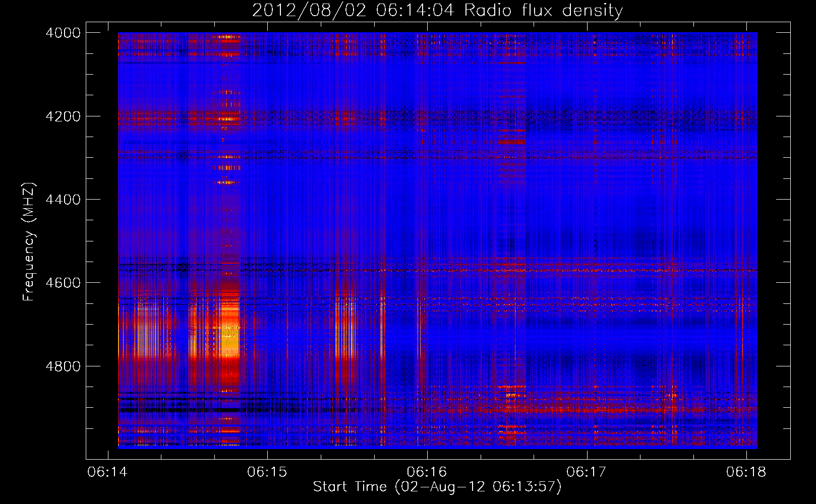Click the 06:14 time tick label
The height and width of the screenshot is (504, 816).
(107, 472)
